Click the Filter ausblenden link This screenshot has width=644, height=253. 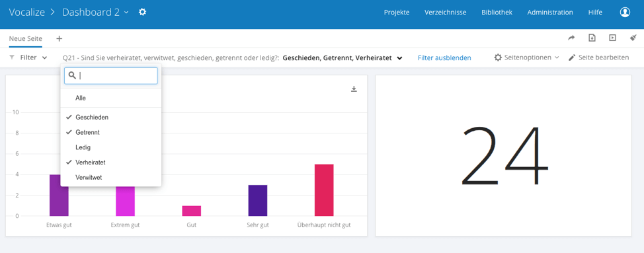click(x=444, y=58)
